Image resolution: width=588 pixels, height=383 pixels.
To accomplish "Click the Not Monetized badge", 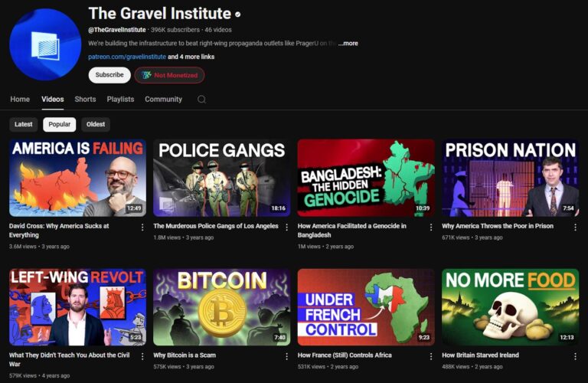I will (169, 75).
